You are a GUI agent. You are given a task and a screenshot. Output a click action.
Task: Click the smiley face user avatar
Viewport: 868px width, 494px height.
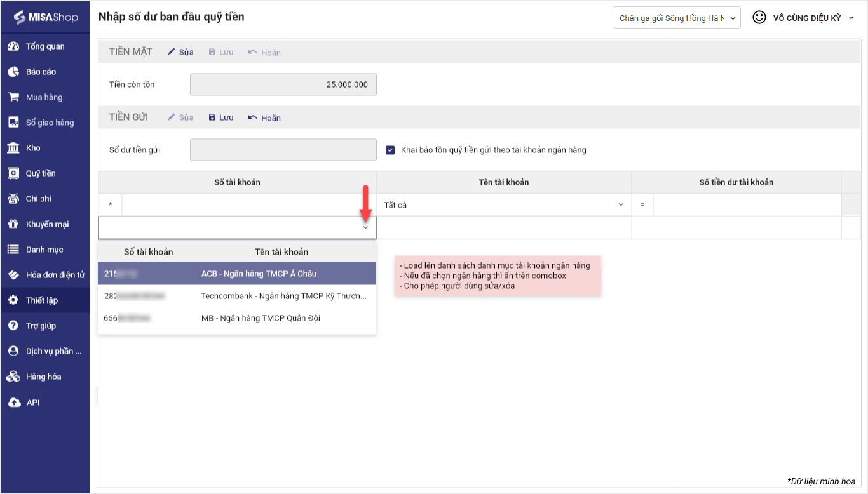759,18
